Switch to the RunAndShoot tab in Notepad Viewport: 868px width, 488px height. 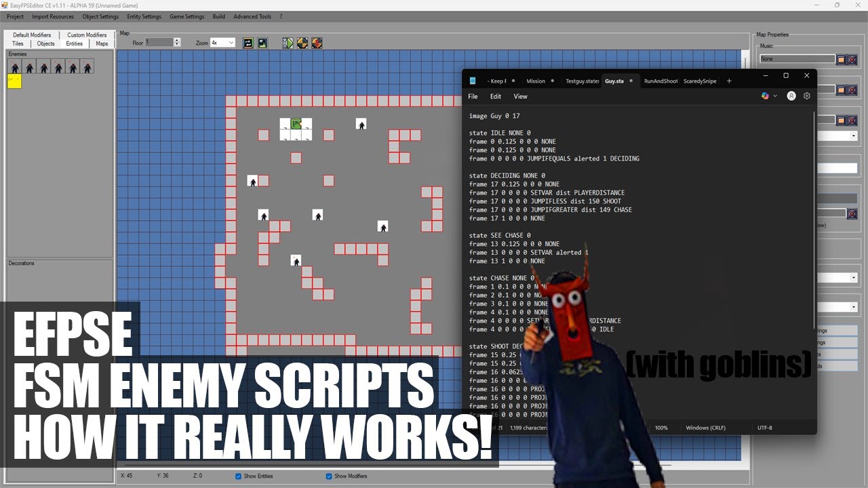pyautogui.click(x=660, y=81)
